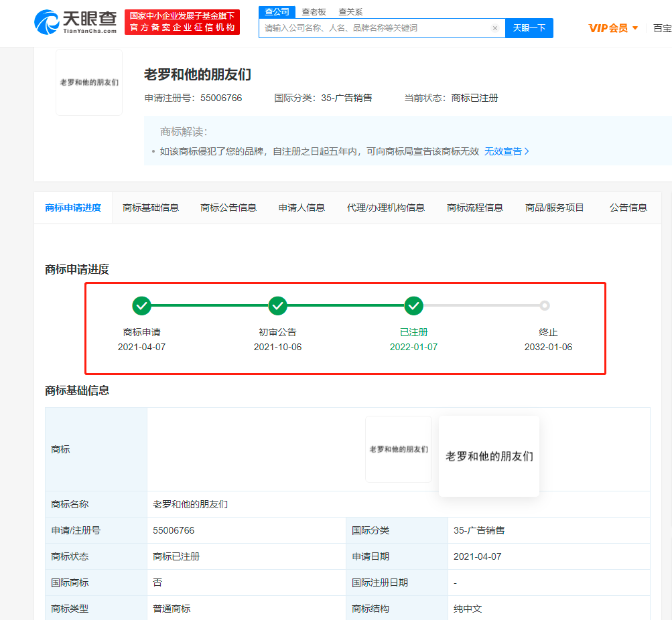Switch to the 商品/服务项目 tab

click(x=555, y=208)
